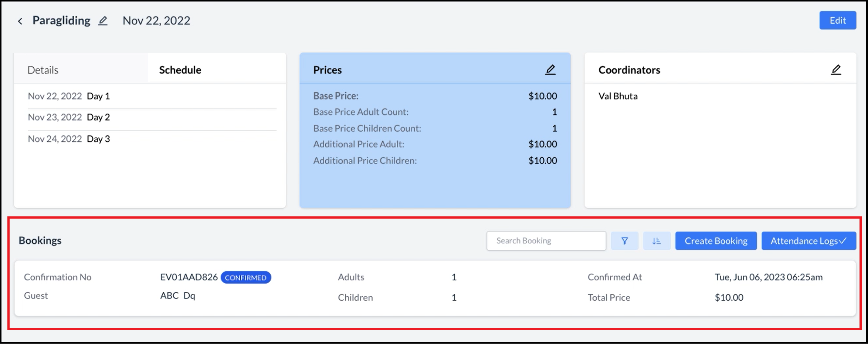Select the Nov 22, 2022 Day 1 row

[69, 96]
